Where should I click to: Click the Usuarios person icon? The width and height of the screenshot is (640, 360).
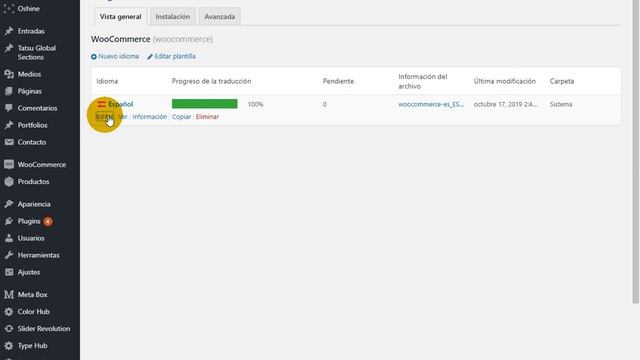[x=9, y=238]
